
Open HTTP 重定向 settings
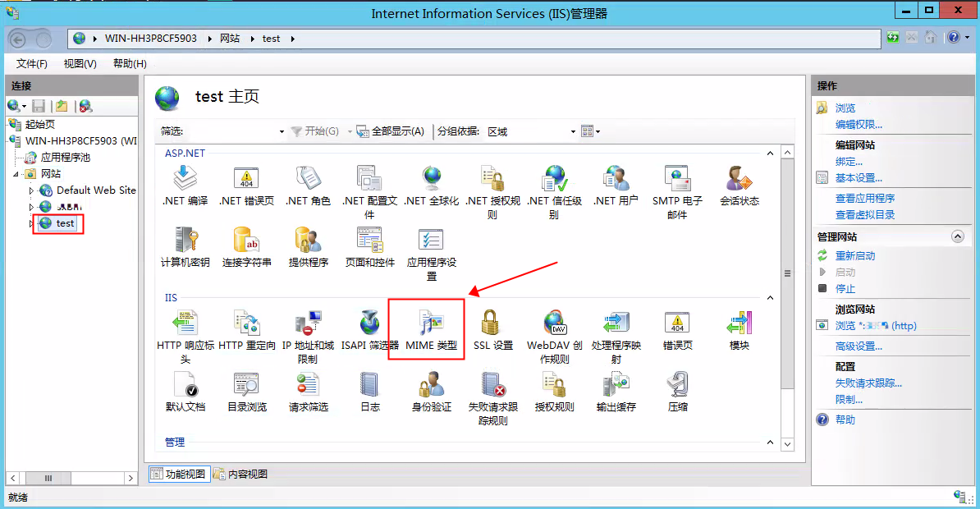pyautogui.click(x=248, y=328)
